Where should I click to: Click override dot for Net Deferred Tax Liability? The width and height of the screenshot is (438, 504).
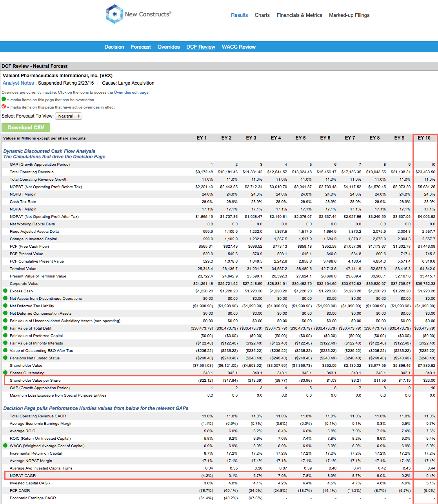click(x=5, y=306)
